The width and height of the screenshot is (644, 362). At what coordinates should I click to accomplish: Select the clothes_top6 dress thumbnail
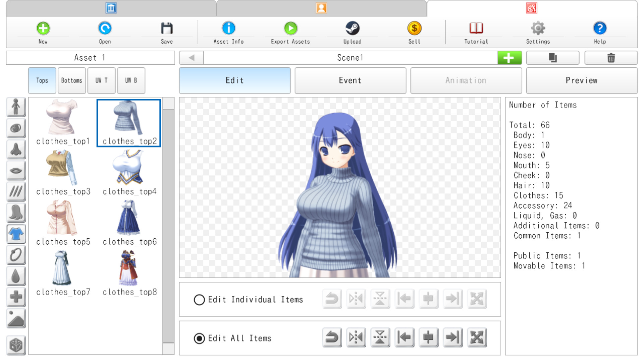[x=129, y=218]
